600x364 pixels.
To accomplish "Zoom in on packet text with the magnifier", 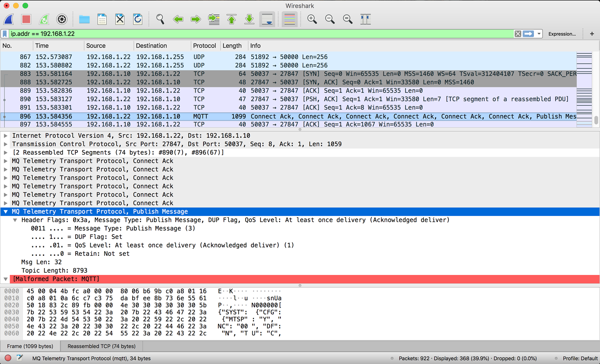I will (x=311, y=19).
